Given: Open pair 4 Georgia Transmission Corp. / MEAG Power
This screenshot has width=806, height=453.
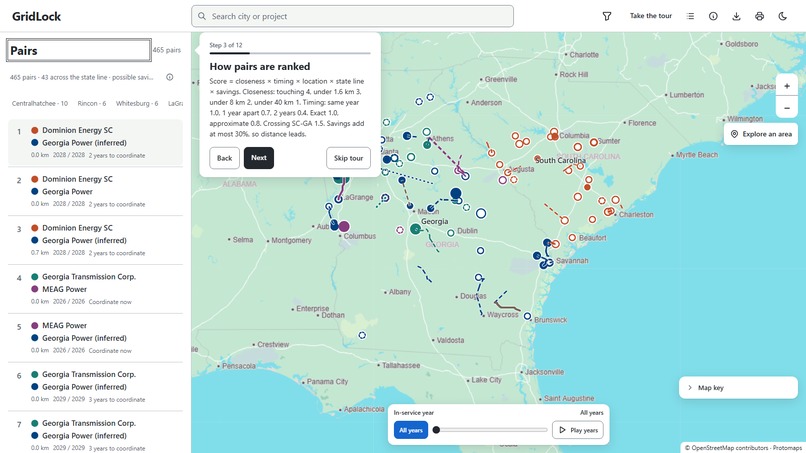Looking at the screenshot, I should [x=95, y=289].
